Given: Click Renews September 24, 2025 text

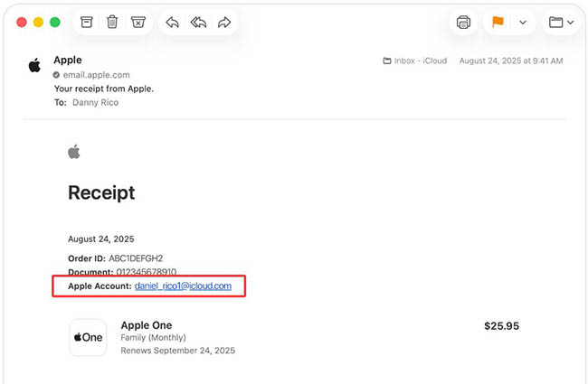Looking at the screenshot, I should pyautogui.click(x=177, y=351).
